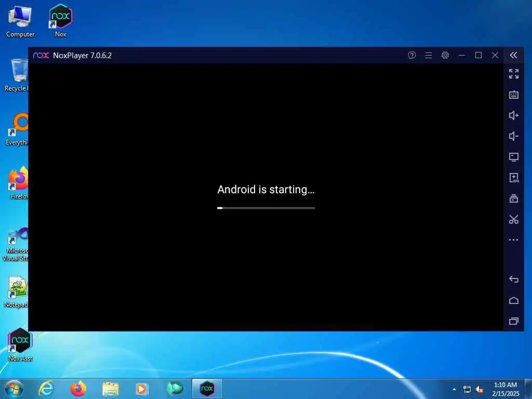The width and height of the screenshot is (532, 399).
Task: Open recent apps from sidebar
Action: (514, 321)
